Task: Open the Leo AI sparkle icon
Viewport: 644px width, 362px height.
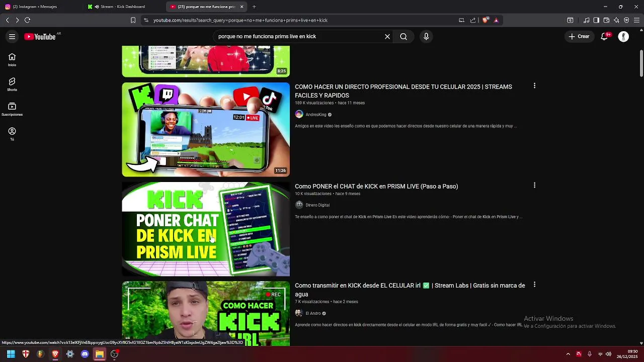Action: click(x=616, y=20)
